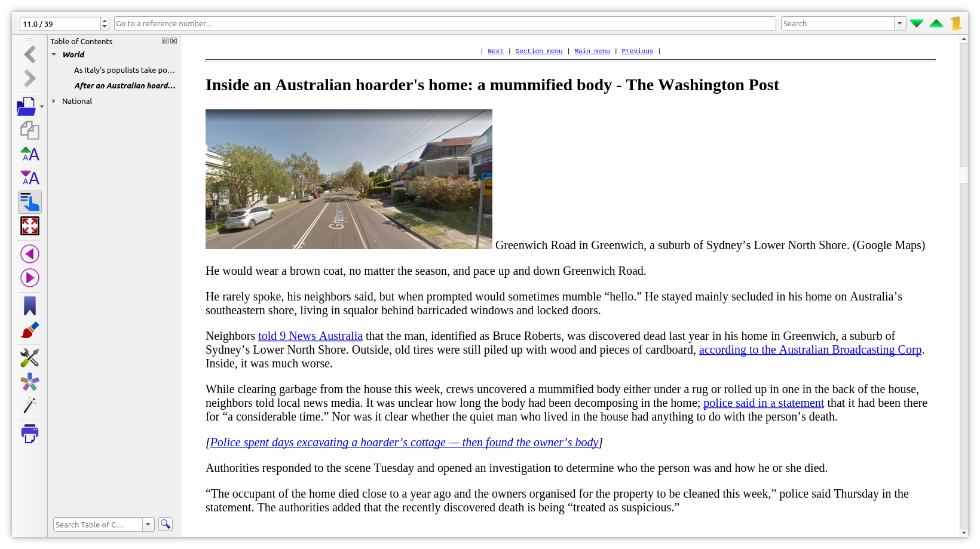980x549 pixels.
Task: Click the vertical scrollbar handle
Action: (964, 174)
